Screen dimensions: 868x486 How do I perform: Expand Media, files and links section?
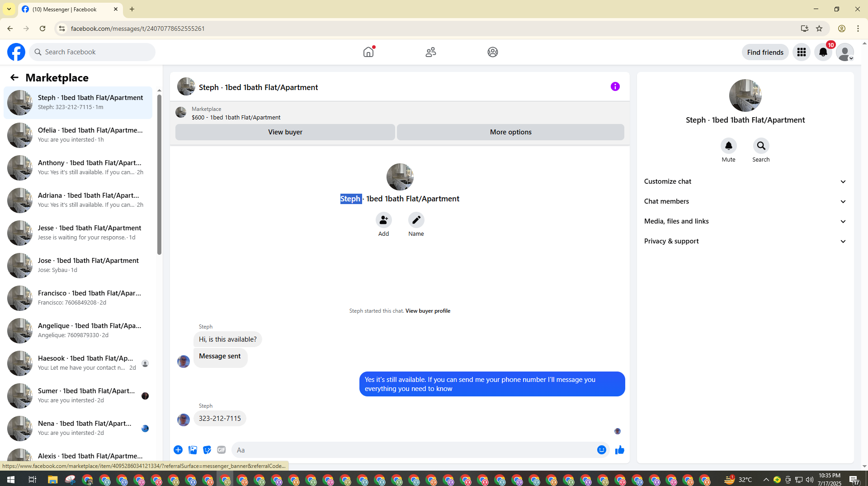745,221
